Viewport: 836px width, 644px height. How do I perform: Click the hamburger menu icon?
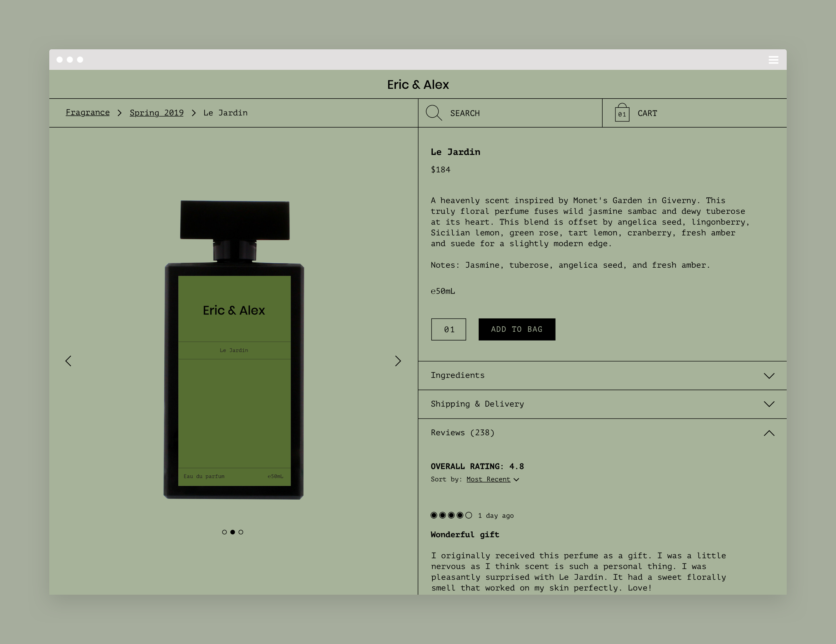coord(773,60)
